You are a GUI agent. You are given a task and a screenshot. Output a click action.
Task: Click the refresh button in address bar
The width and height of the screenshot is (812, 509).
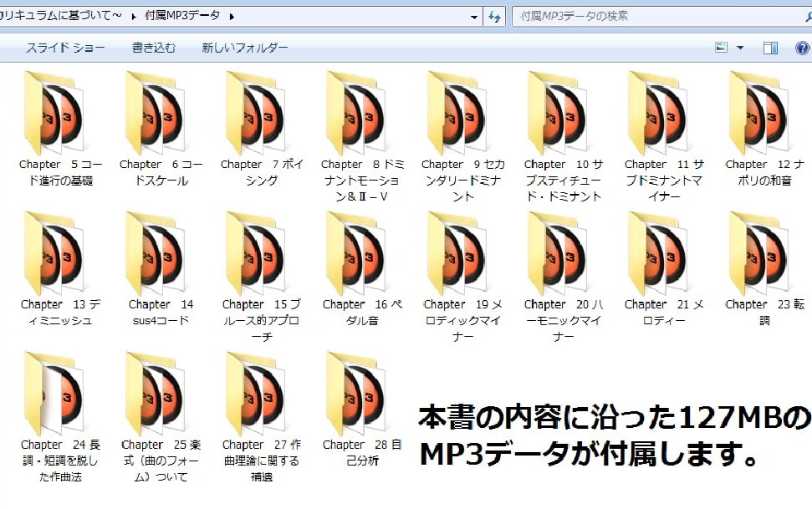click(494, 17)
